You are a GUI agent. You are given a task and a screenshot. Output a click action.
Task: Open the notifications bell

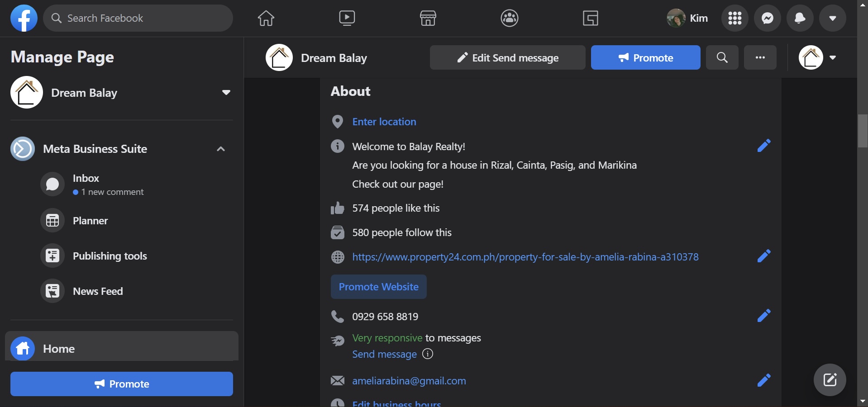coord(800,18)
